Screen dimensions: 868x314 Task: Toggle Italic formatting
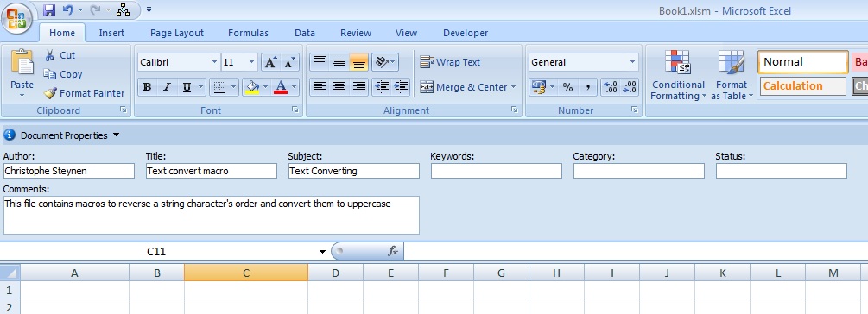[x=167, y=87]
